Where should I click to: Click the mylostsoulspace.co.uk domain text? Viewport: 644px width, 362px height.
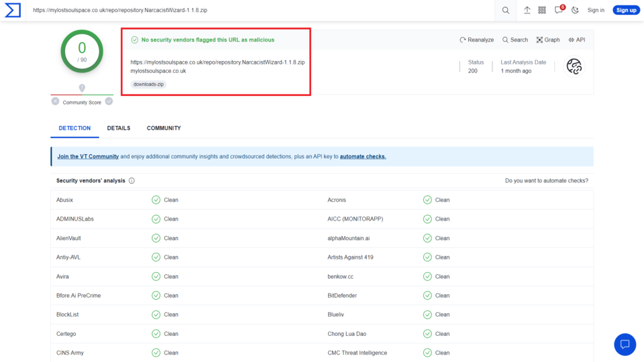(158, 71)
